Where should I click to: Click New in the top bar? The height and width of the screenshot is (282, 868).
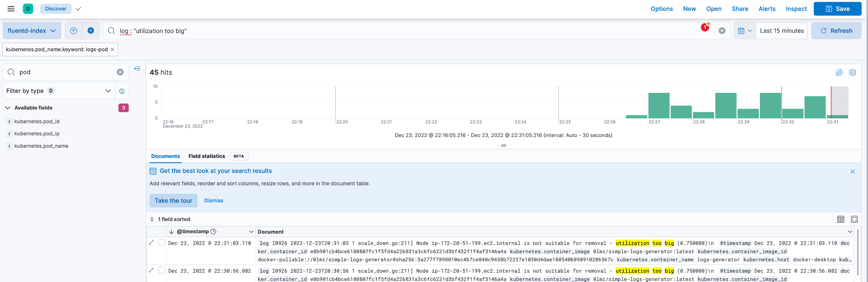690,8
